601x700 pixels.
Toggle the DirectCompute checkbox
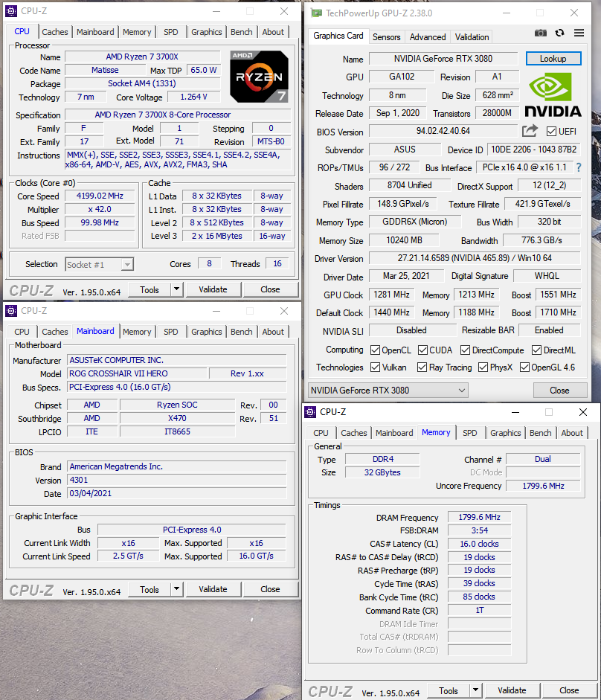[466, 350]
